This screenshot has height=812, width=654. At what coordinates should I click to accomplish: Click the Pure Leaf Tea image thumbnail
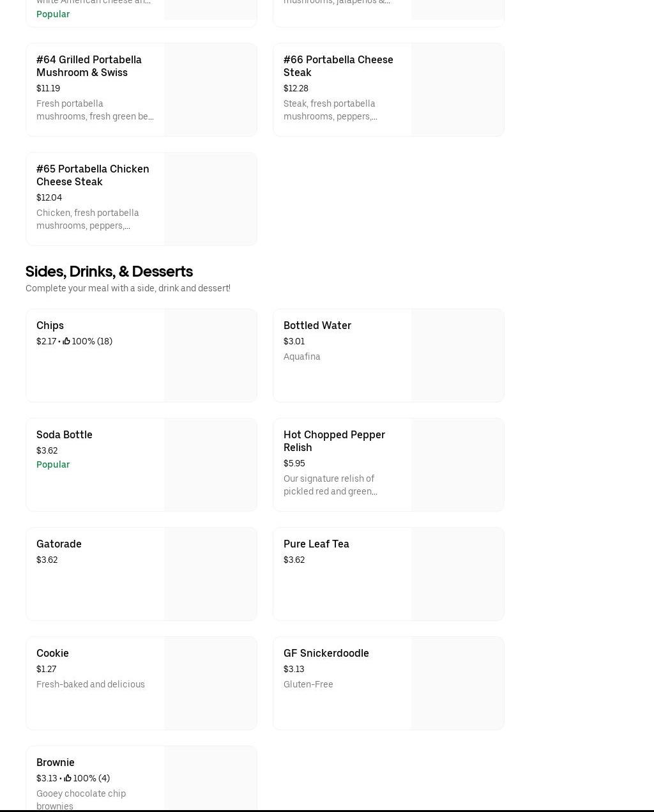[x=457, y=574]
